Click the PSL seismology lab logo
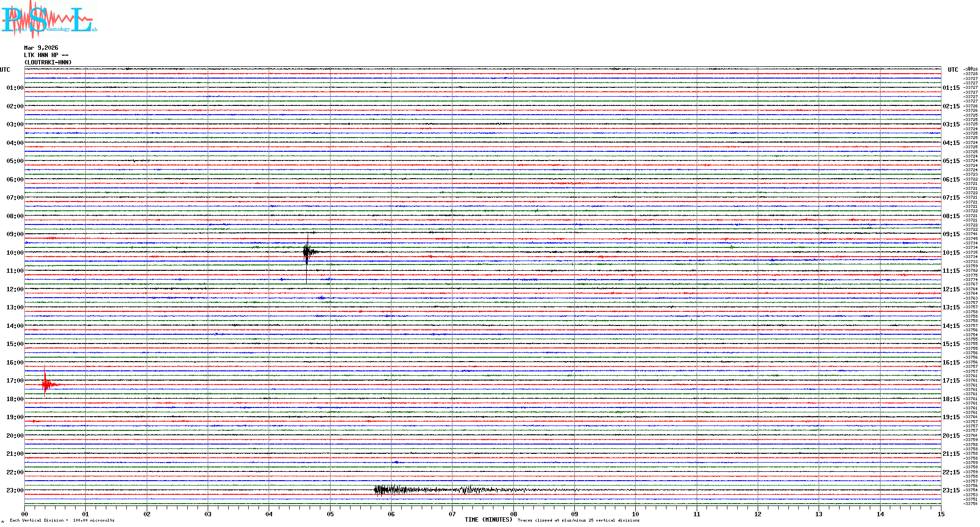Viewport: 980px width, 527px height. click(49, 20)
